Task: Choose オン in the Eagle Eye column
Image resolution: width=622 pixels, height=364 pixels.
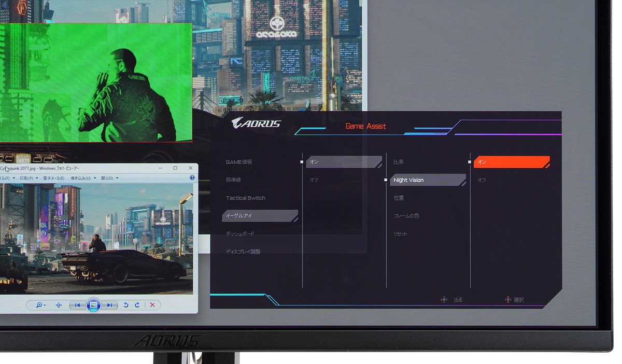Action: (344, 162)
